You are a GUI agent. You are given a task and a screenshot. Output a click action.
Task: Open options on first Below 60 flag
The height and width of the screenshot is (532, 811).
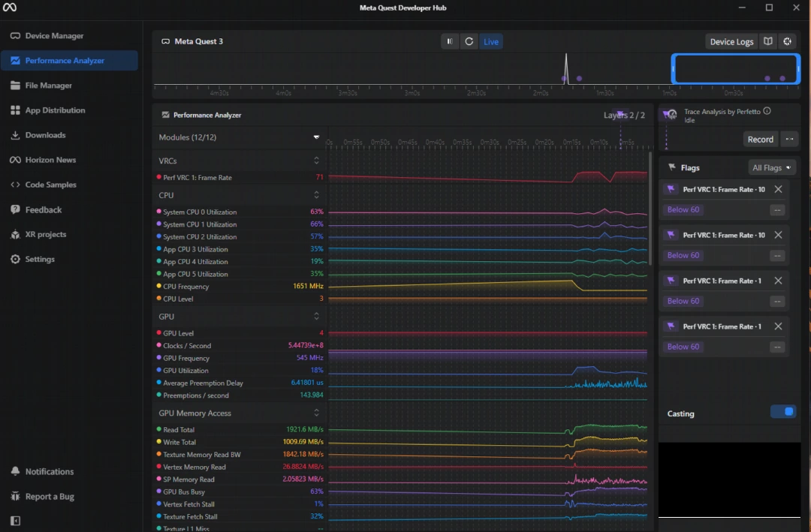pyautogui.click(x=777, y=210)
